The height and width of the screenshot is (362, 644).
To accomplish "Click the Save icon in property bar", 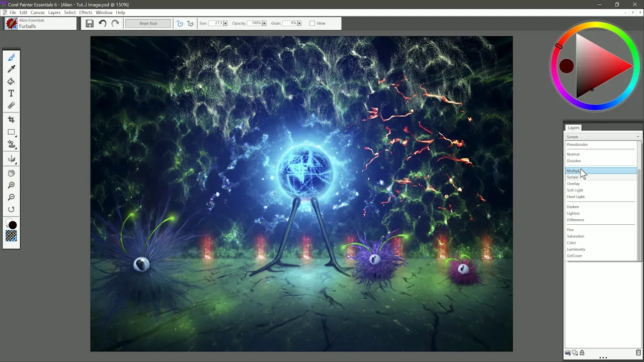I will click(89, 23).
